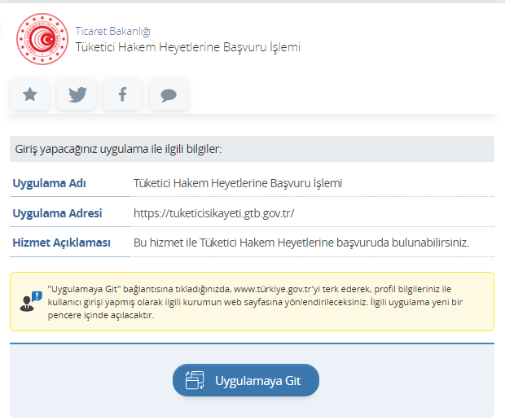
Task: Click the user info icon in yellow notice
Action: point(31,301)
